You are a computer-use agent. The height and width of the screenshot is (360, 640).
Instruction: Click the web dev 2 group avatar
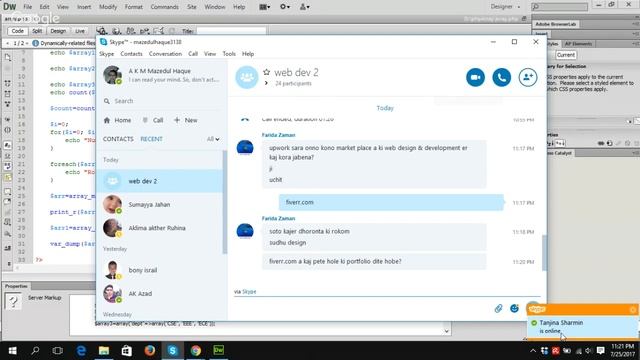tap(247, 77)
